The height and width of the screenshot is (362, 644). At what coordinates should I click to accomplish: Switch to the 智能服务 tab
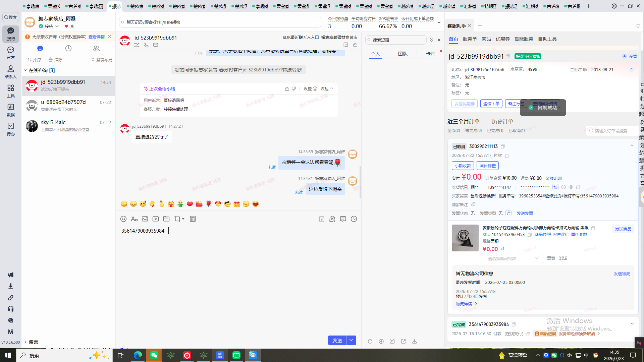coord(524,39)
